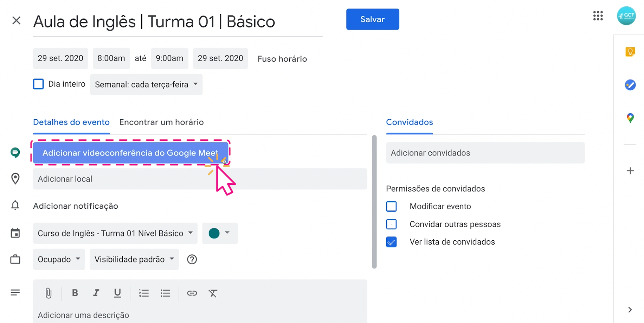The height and width of the screenshot is (323, 644).
Task: Uncheck Ver lista de convidados
Action: pos(391,242)
